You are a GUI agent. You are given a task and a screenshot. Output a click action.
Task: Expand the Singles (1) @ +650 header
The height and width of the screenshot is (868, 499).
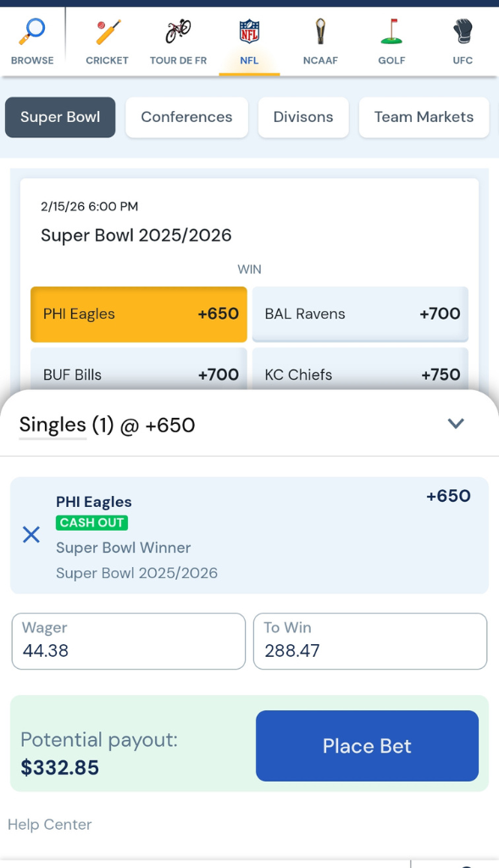(x=108, y=426)
